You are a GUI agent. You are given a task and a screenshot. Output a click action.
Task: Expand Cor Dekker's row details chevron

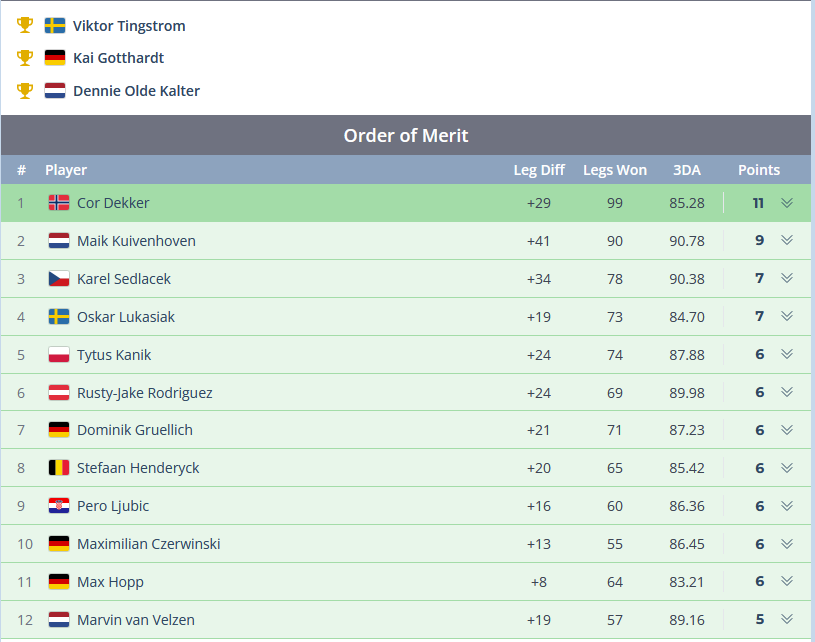787,203
